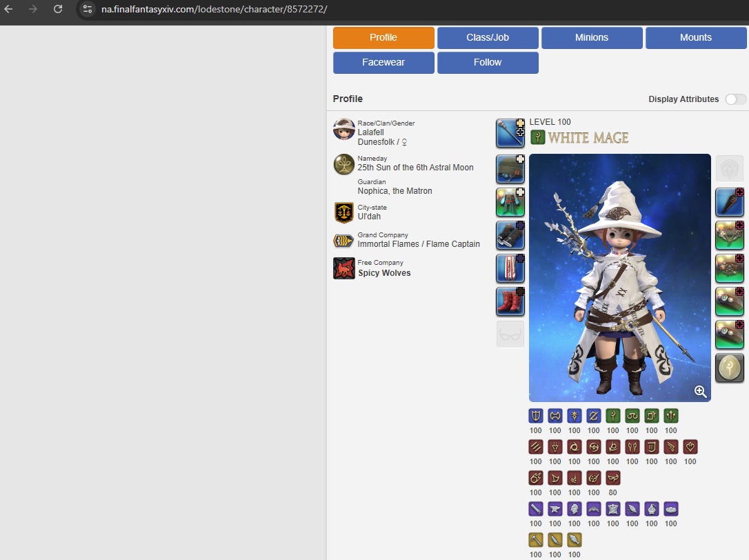Click the bracelet accessory slot
749x560 pixels.
(730, 268)
